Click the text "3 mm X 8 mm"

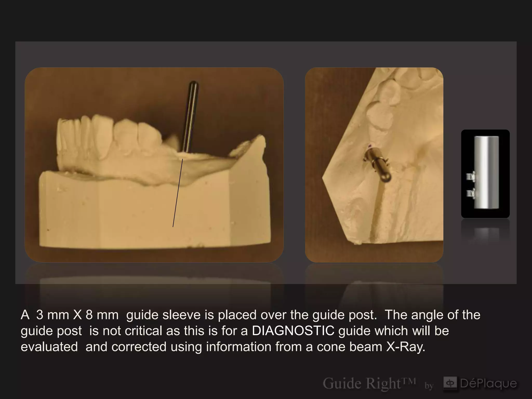(x=77, y=315)
